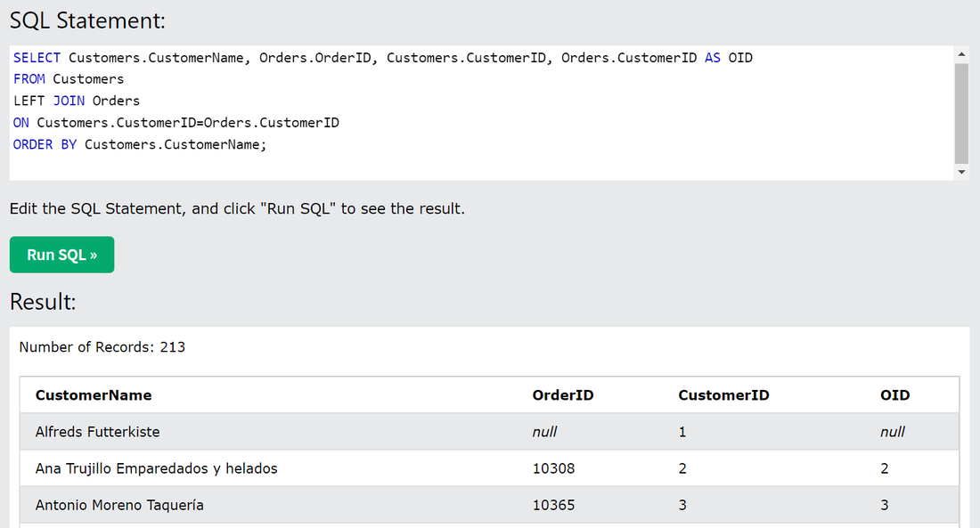Click the SQL editor's vertical scrollbar thumb
The width and height of the screenshot is (980, 528).
(961, 112)
